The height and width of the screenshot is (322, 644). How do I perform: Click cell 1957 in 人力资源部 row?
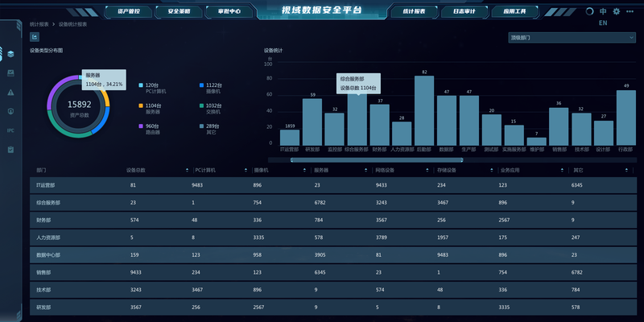pos(443,237)
